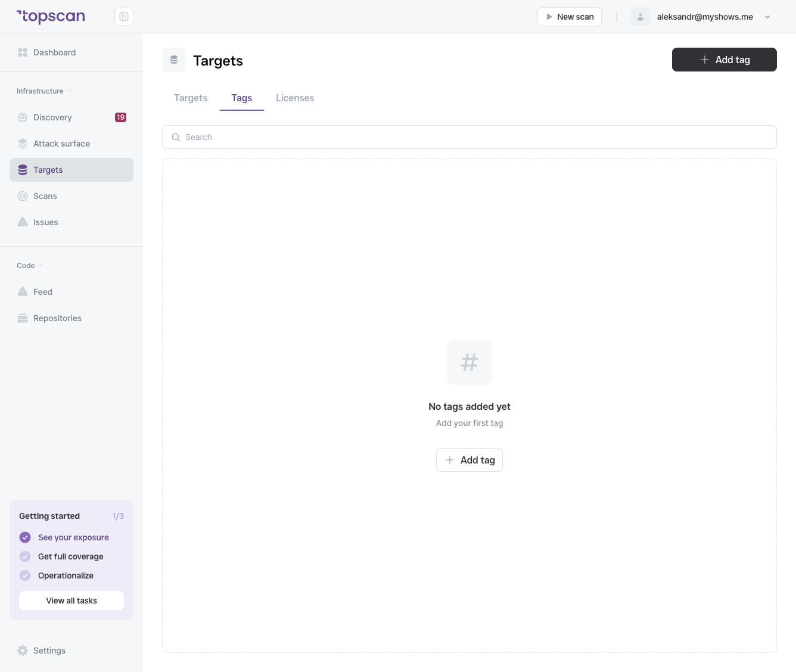Click the Settings gear icon

click(23, 651)
